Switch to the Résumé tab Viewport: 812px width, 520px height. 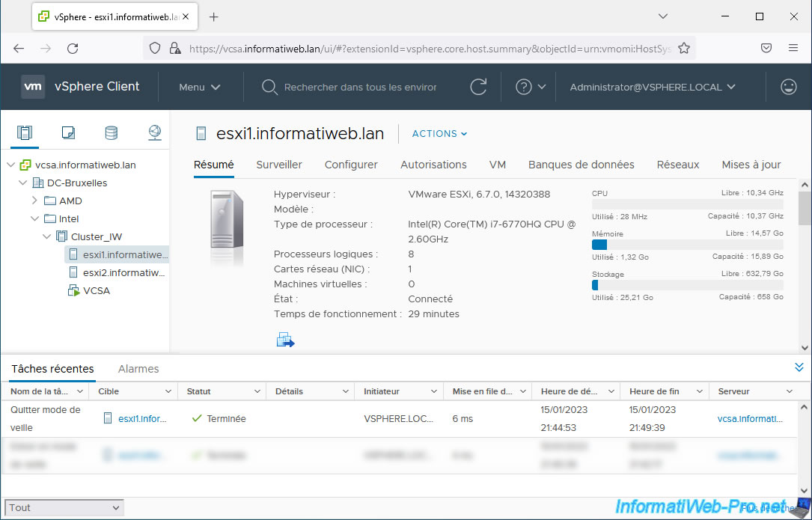(214, 165)
